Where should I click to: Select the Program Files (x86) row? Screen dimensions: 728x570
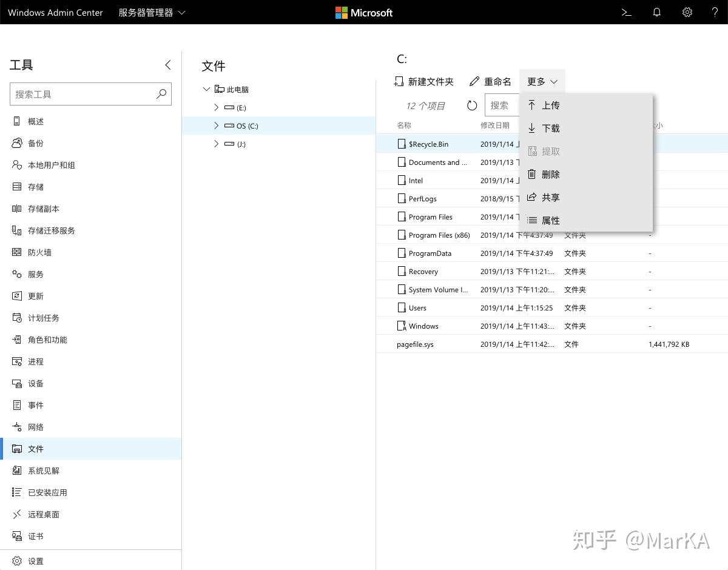coord(551,235)
